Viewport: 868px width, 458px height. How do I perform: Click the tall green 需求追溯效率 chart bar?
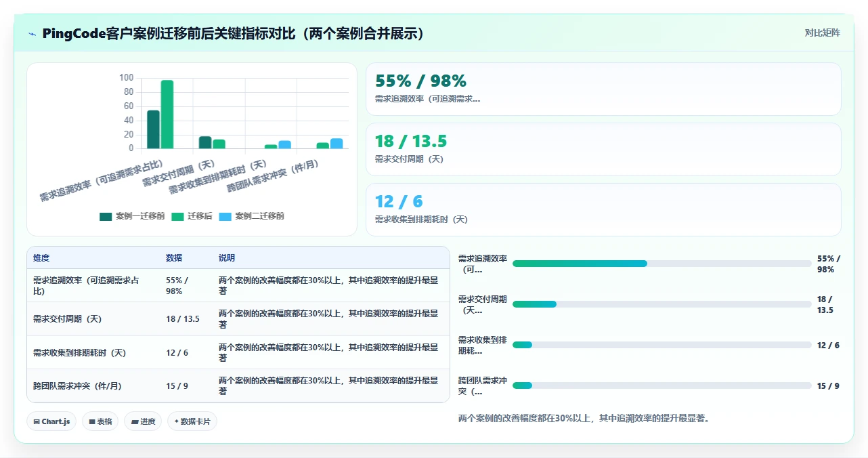click(167, 114)
